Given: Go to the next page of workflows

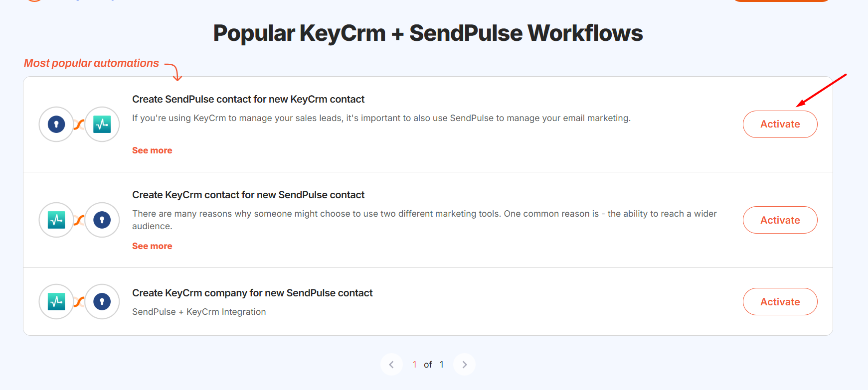Looking at the screenshot, I should pos(464,365).
